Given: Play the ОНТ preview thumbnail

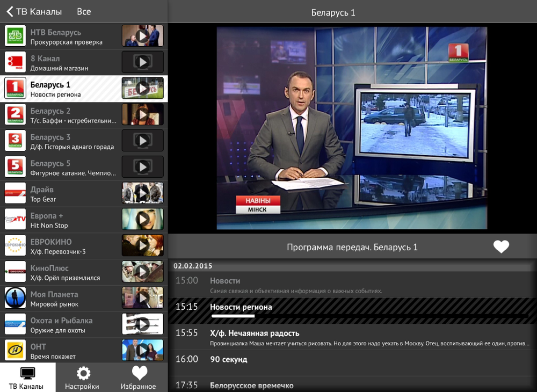Looking at the screenshot, I should coord(143,350).
